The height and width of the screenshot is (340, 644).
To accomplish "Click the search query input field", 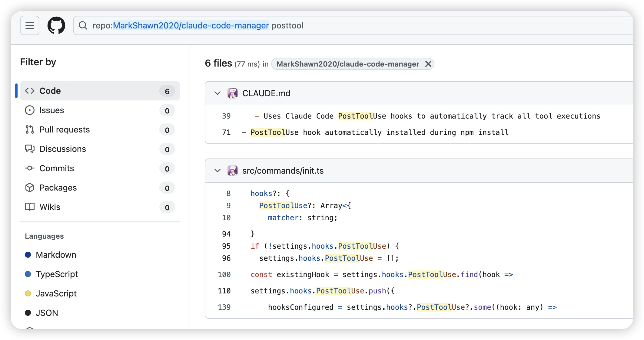I will (x=353, y=25).
